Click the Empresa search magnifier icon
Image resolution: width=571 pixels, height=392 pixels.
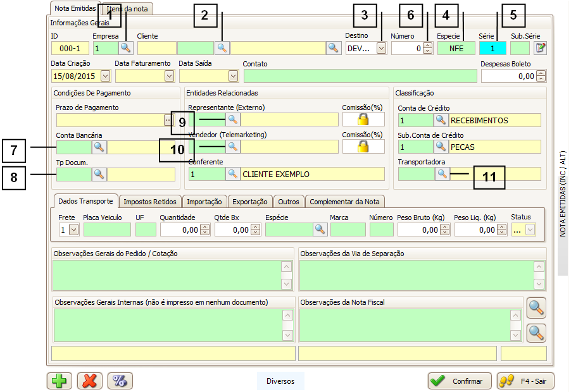tap(126, 47)
